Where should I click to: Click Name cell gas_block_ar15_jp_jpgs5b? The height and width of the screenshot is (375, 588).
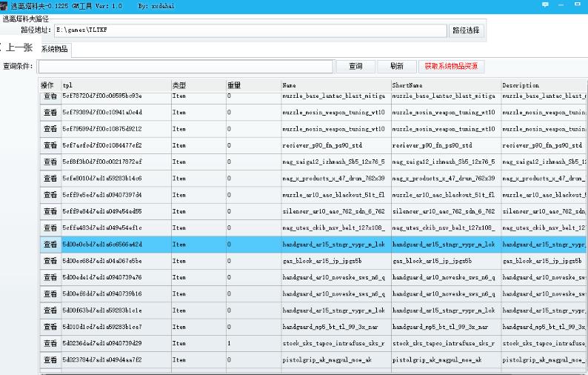(x=336, y=261)
